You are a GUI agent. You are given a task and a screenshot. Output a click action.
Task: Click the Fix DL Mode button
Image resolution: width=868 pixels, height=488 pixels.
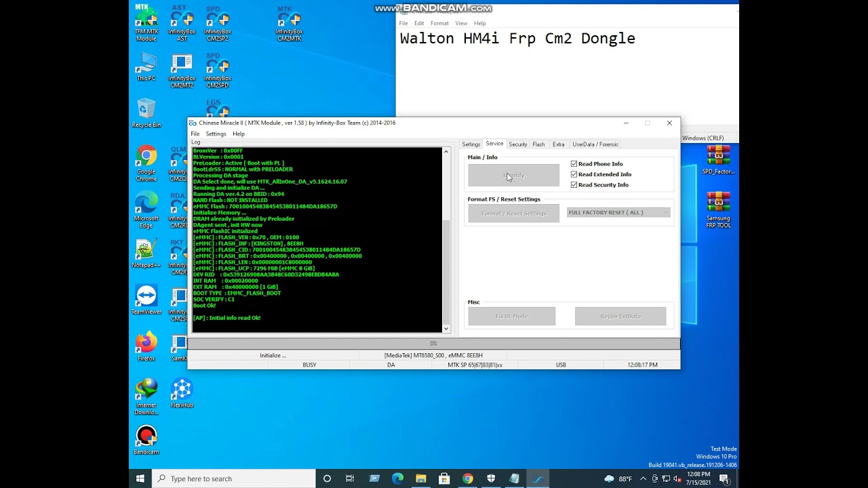(511, 317)
